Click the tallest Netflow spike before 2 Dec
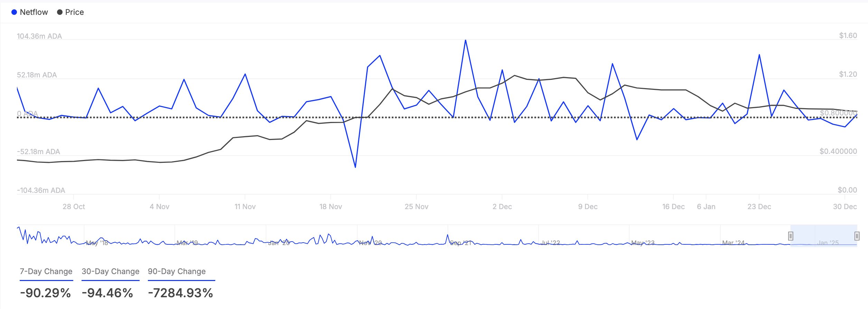 pos(465,40)
